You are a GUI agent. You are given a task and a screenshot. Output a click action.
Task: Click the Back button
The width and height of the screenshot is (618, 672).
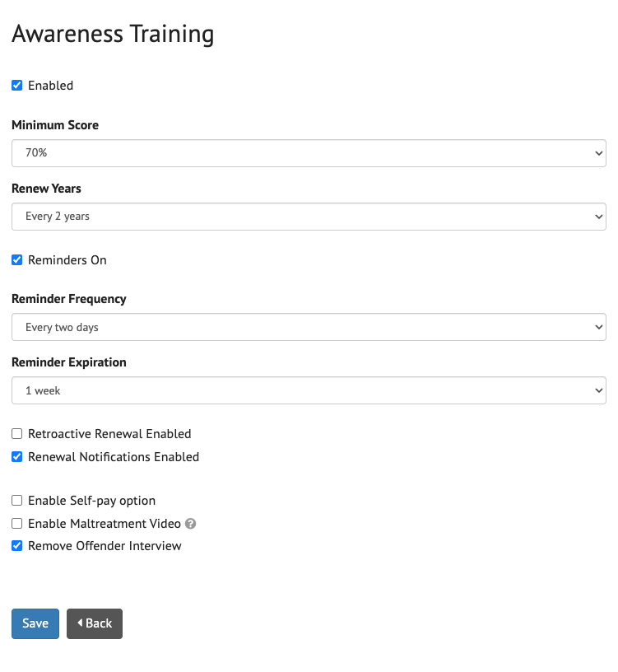95,623
